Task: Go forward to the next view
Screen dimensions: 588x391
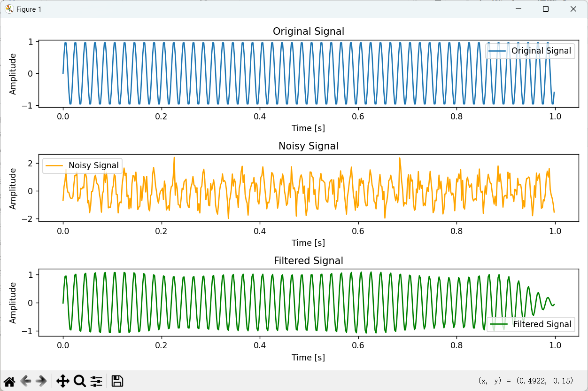Action: click(x=41, y=381)
